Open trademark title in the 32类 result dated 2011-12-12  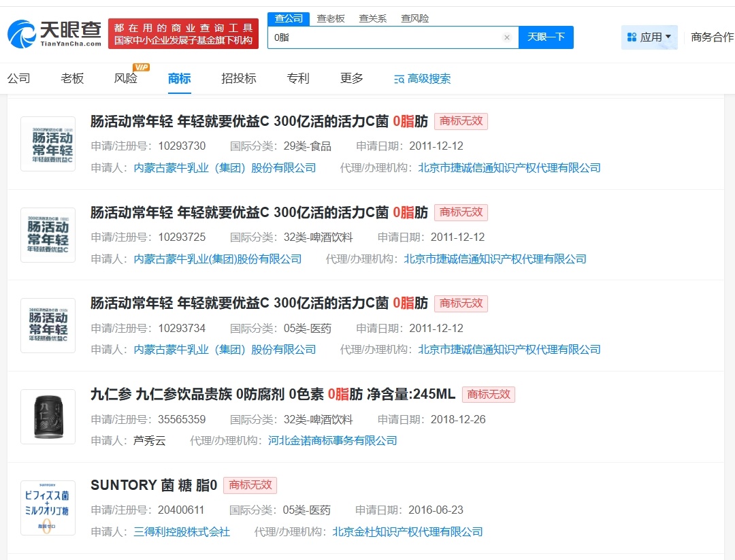259,212
